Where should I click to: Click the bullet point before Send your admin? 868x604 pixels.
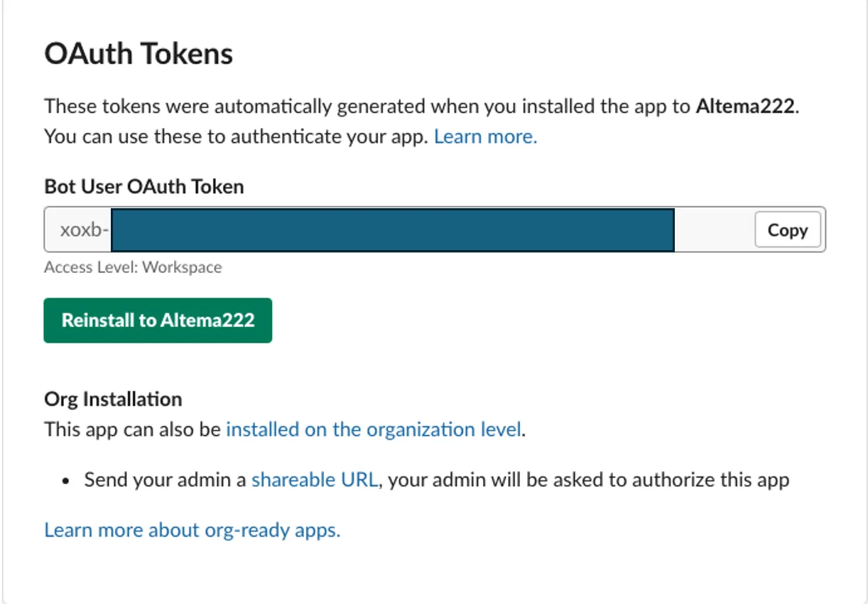[65, 481]
